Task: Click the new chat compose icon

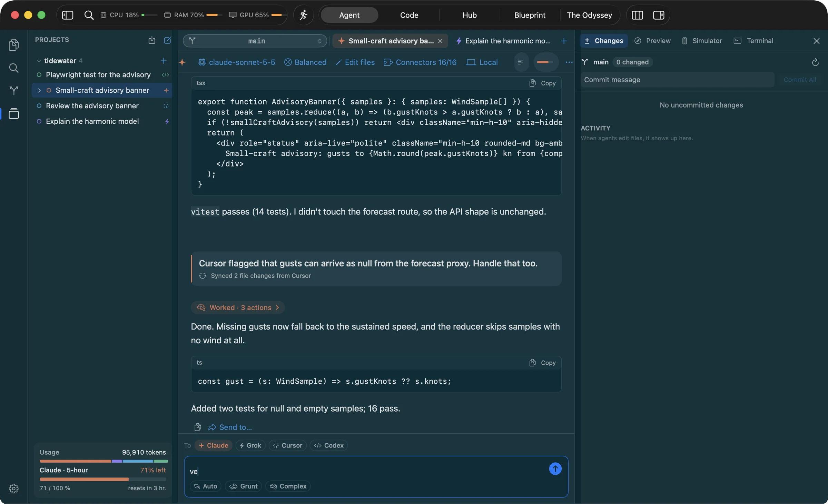Action: [x=167, y=40]
